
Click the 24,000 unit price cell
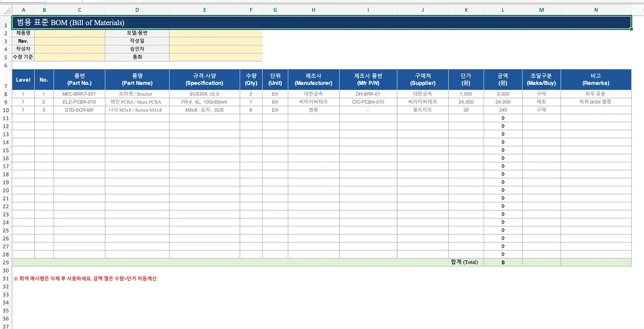466,102
